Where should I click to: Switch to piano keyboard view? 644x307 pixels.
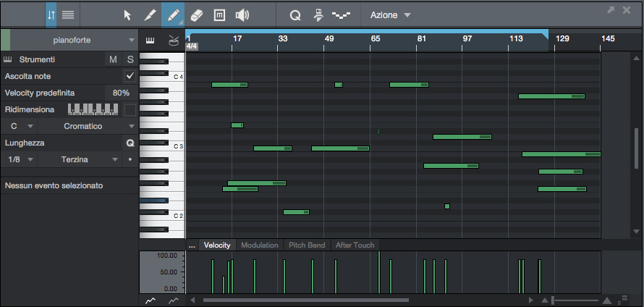coord(151,41)
